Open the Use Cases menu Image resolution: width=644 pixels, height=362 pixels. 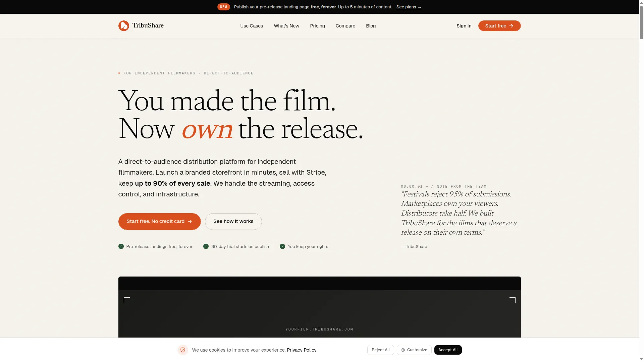click(x=252, y=26)
